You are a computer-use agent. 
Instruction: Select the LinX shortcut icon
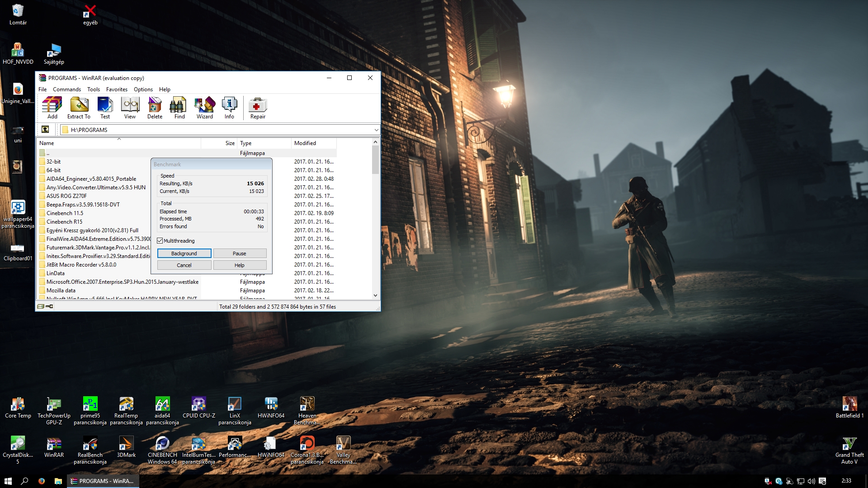(235, 411)
